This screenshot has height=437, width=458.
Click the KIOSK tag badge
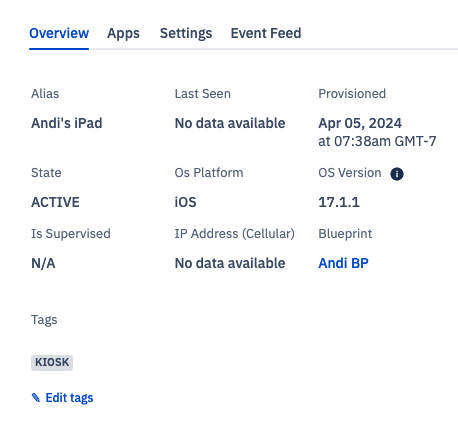pyautogui.click(x=52, y=362)
